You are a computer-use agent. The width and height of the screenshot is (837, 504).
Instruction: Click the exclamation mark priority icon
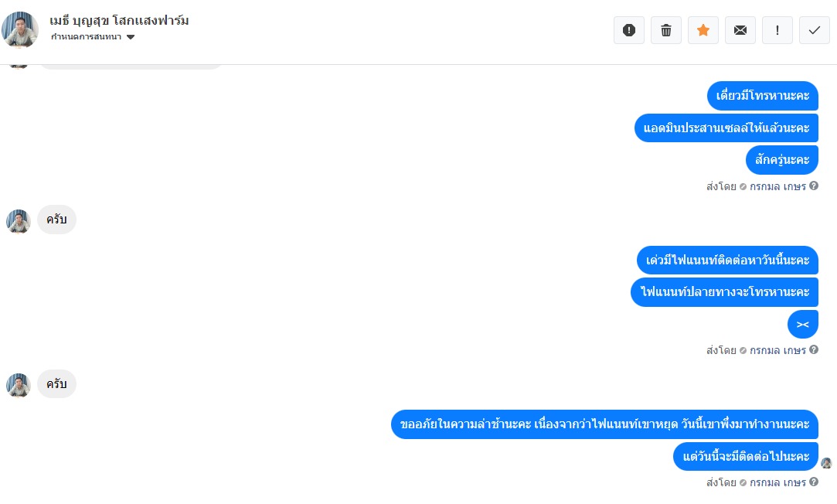(777, 30)
